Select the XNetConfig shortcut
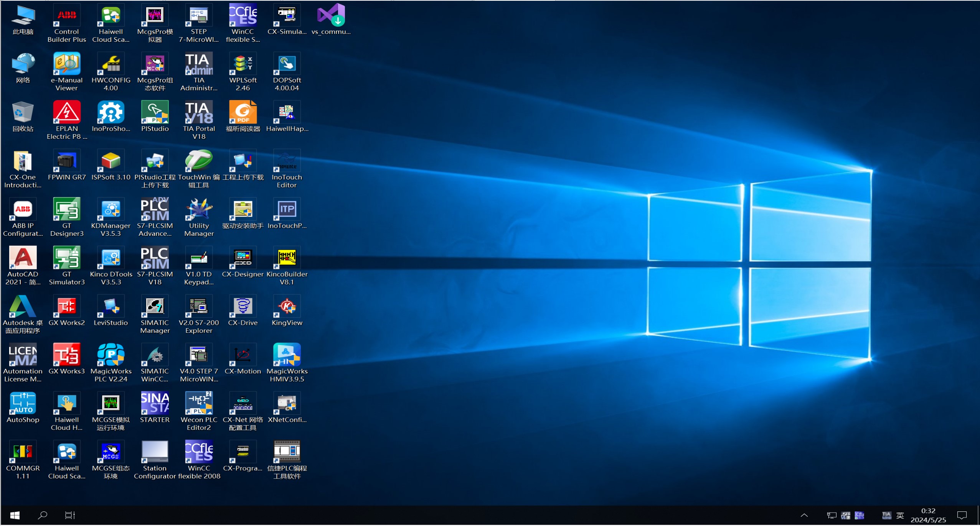 pos(287,407)
